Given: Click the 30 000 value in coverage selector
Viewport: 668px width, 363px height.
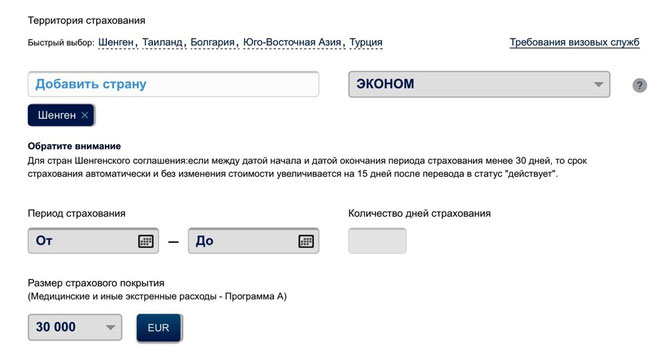Looking at the screenshot, I should click(x=56, y=327).
